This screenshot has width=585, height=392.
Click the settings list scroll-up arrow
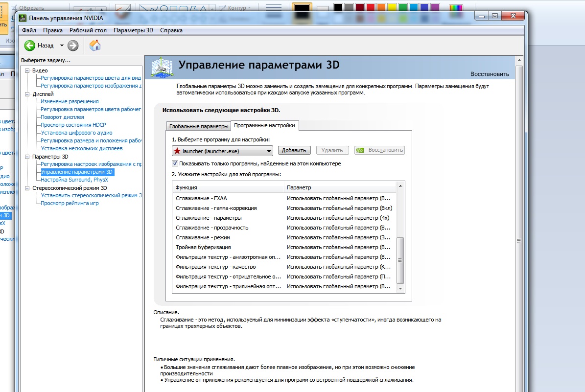400,186
